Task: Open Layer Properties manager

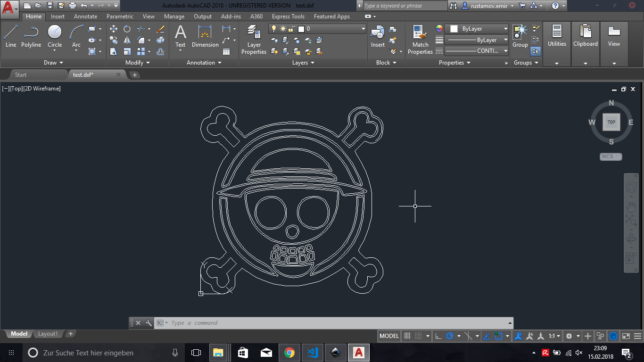Action: coord(254,40)
